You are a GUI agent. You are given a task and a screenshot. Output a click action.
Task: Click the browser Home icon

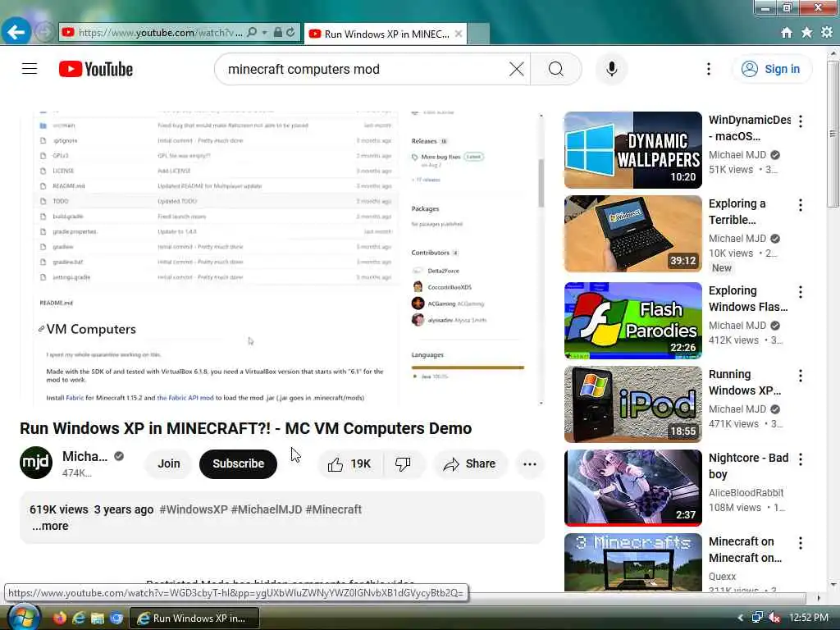(787, 33)
